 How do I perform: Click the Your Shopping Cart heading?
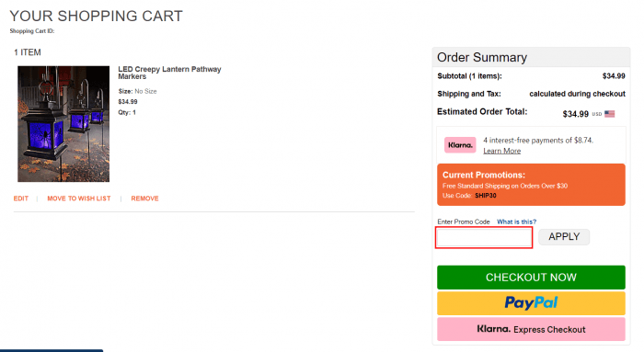(x=96, y=16)
